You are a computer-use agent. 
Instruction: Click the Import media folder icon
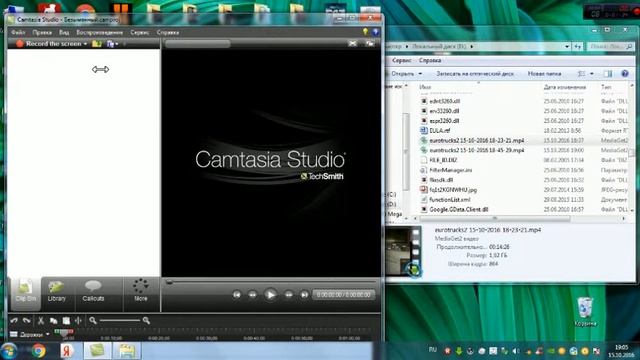point(97,44)
